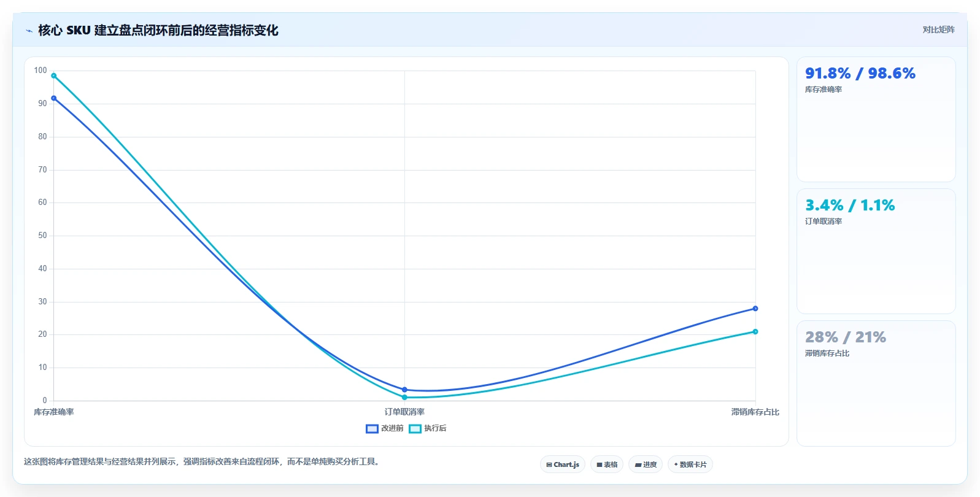Click the 100 y-axis tick label
The height and width of the screenshot is (497, 980).
point(41,71)
